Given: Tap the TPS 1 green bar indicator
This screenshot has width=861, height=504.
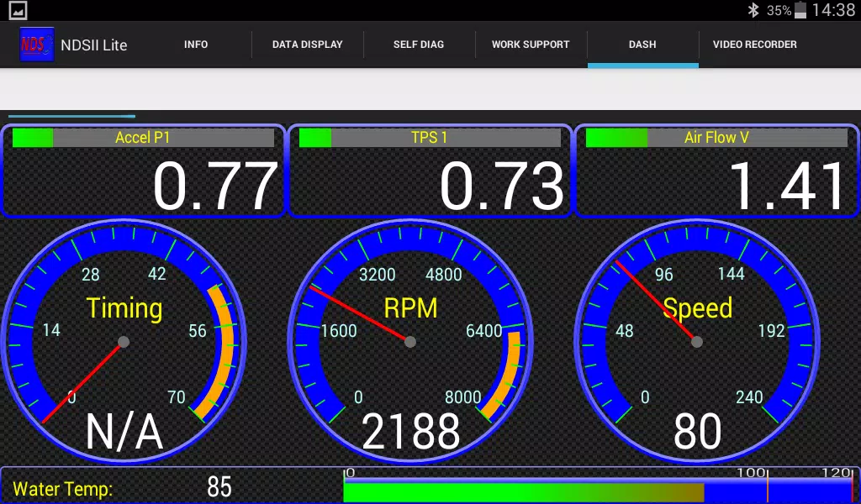Looking at the screenshot, I should click(315, 138).
